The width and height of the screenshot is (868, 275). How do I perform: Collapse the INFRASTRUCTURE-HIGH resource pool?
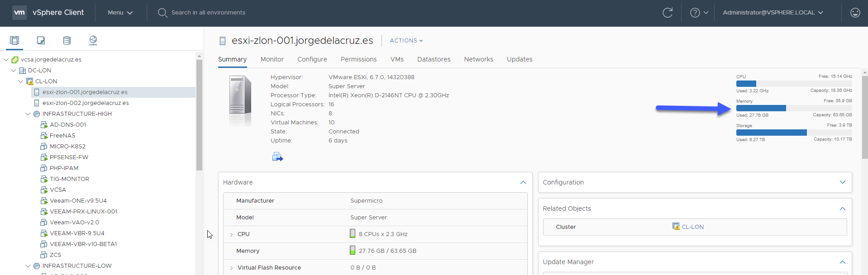28,114
